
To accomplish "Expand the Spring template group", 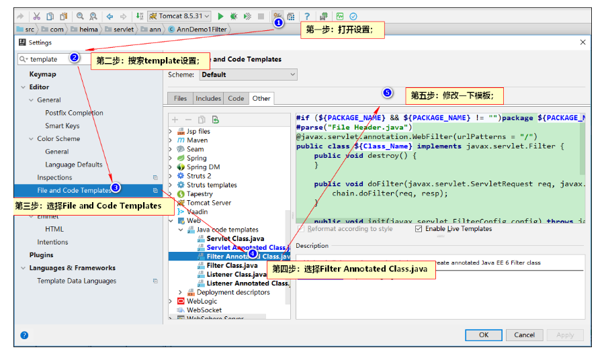I will 171,158.
